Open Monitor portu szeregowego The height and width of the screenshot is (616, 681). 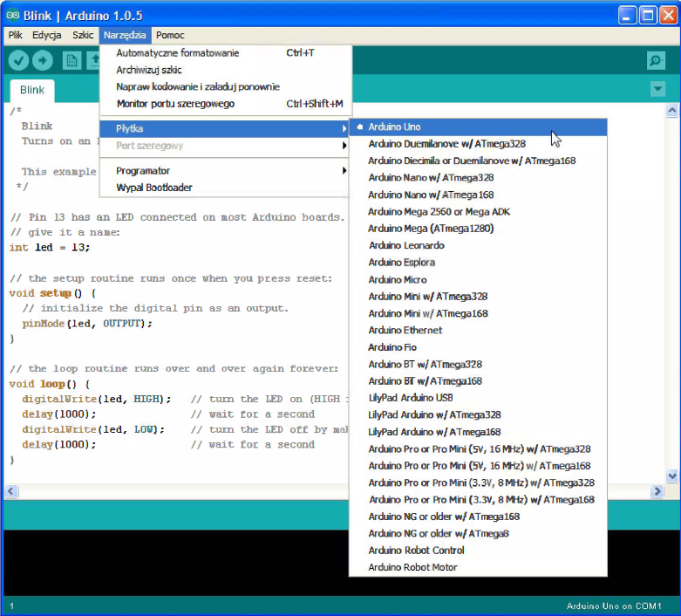click(x=225, y=104)
